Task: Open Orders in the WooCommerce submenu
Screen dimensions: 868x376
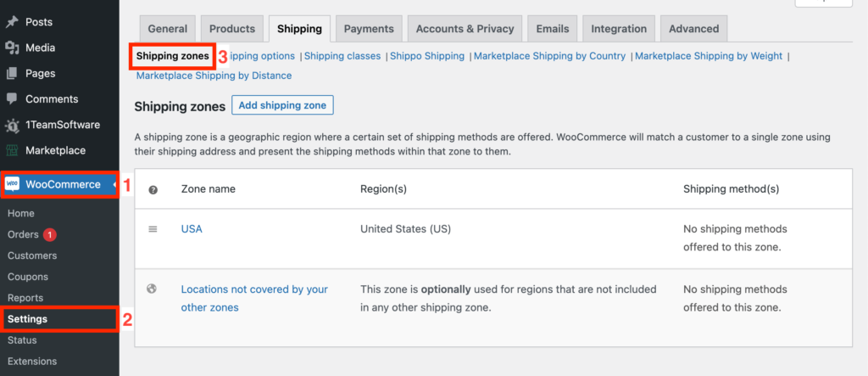Action: (24, 234)
